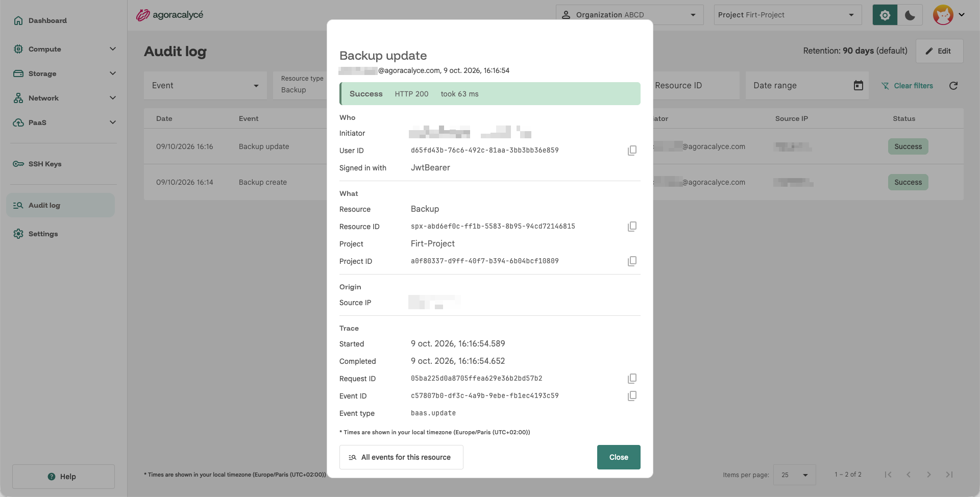The height and width of the screenshot is (497, 980).
Task: Close the Backup update dialog
Action: pyautogui.click(x=619, y=457)
